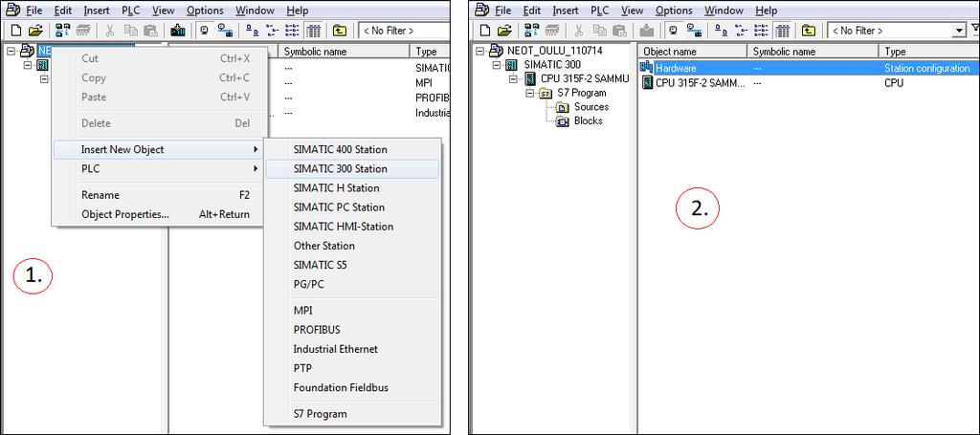Viewport: 980px width, 435px height.
Task: Select PROFIBUS from Insert New Object submenu
Action: point(352,330)
